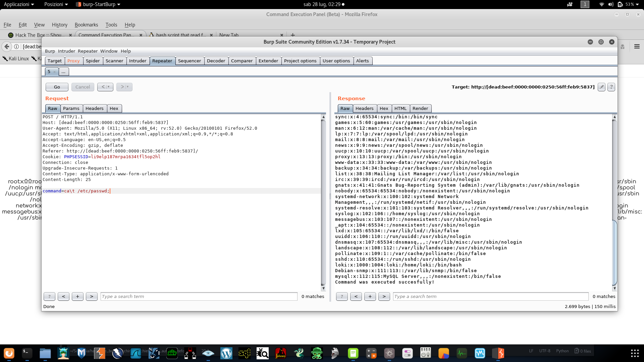Image resolution: width=644 pixels, height=362 pixels.
Task: Click response search help question button
Action: [342, 296]
